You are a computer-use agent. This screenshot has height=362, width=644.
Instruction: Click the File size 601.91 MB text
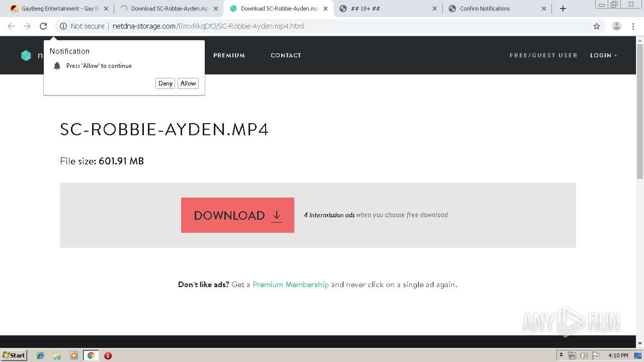coord(102,161)
